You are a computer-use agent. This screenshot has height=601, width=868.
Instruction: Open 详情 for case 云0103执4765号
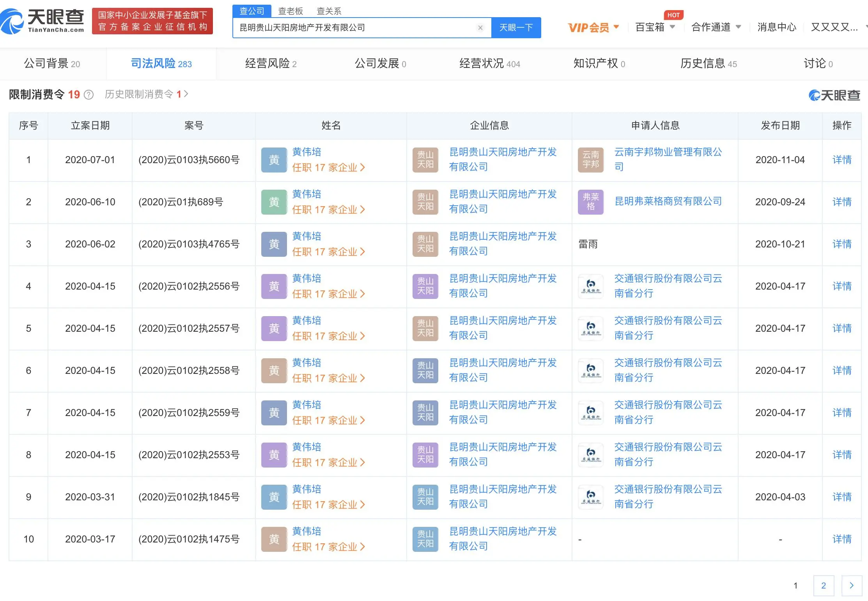[842, 244]
